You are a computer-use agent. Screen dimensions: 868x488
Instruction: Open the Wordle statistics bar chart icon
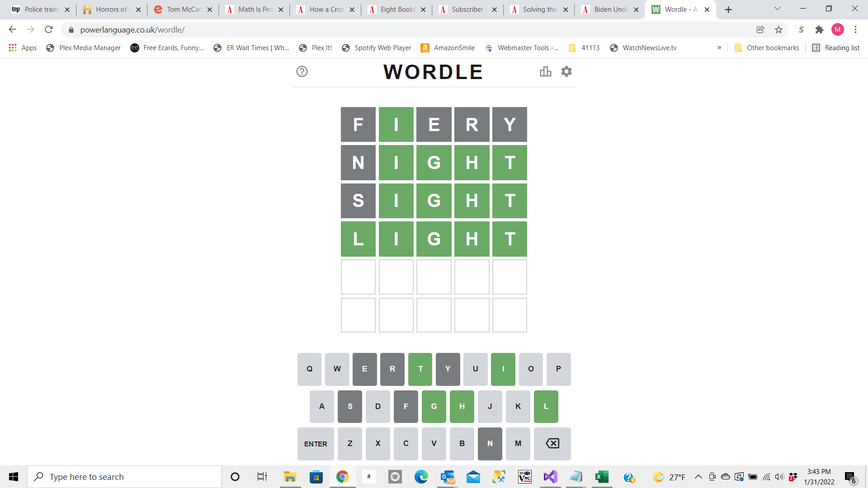(x=545, y=71)
